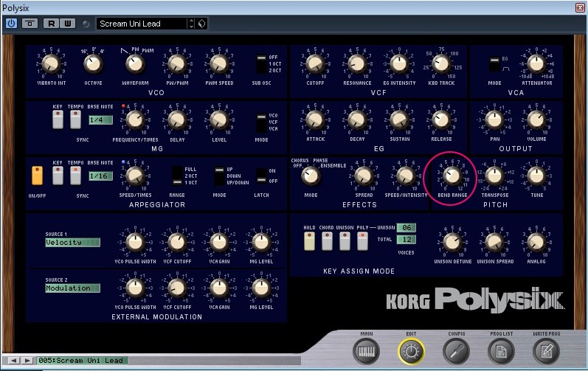Click the VIBRATO INT knob
This screenshot has width=588, height=371.
click(51, 63)
